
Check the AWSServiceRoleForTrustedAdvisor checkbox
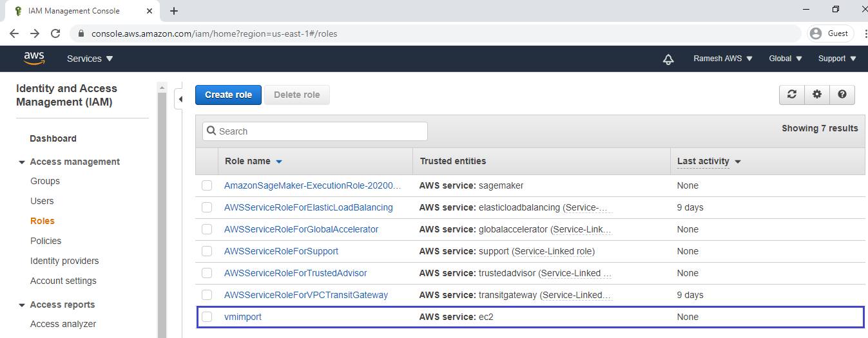(x=207, y=273)
